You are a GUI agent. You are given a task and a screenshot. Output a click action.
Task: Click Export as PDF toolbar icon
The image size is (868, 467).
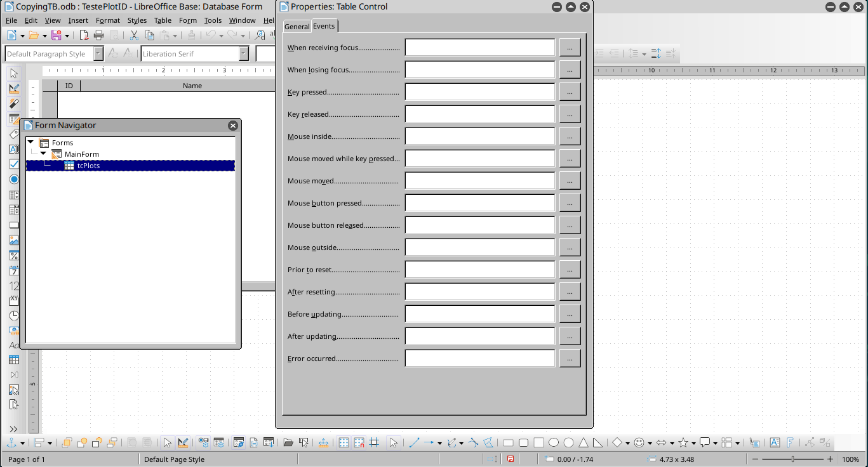[83, 36]
